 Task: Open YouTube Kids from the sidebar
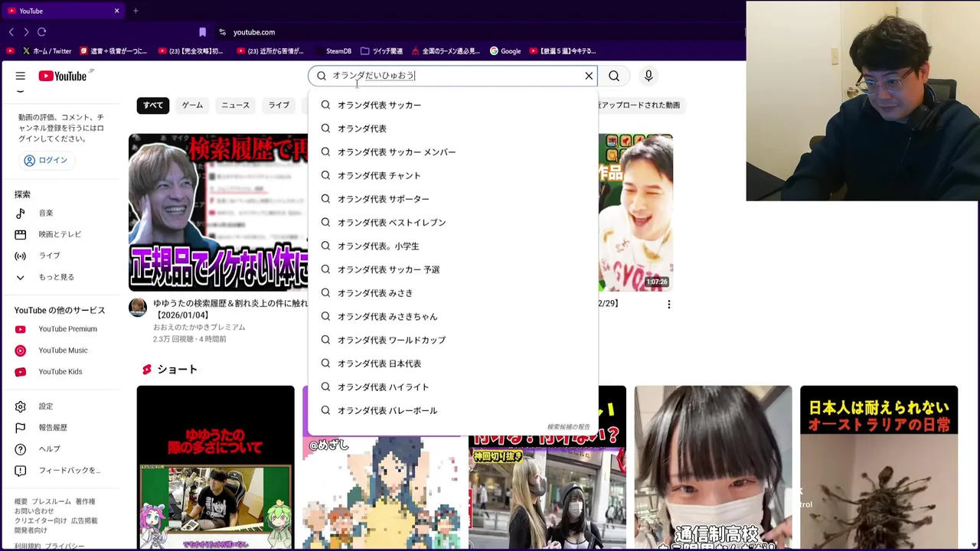61,372
